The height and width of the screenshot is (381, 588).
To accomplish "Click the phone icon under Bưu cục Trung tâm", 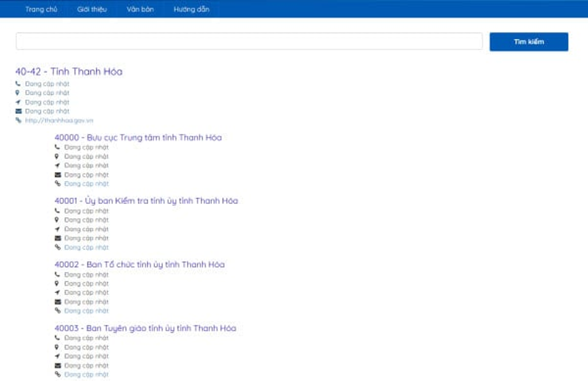I will point(57,147).
